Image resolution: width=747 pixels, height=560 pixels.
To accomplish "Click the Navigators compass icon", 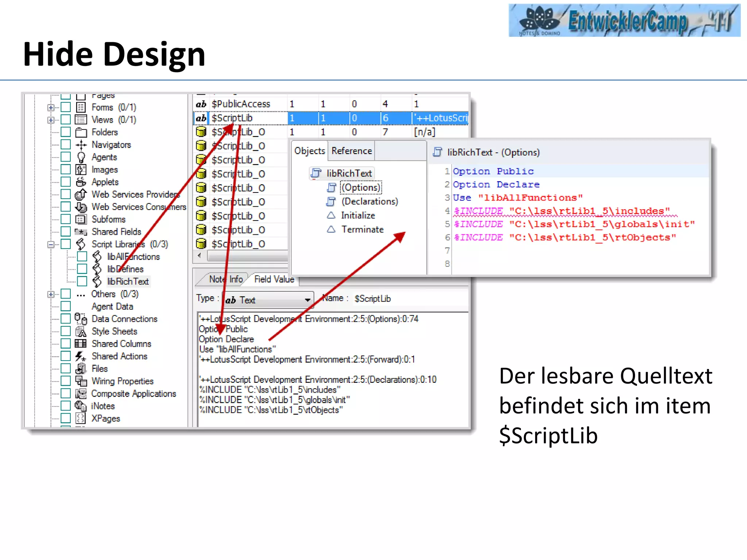I will tap(81, 145).
